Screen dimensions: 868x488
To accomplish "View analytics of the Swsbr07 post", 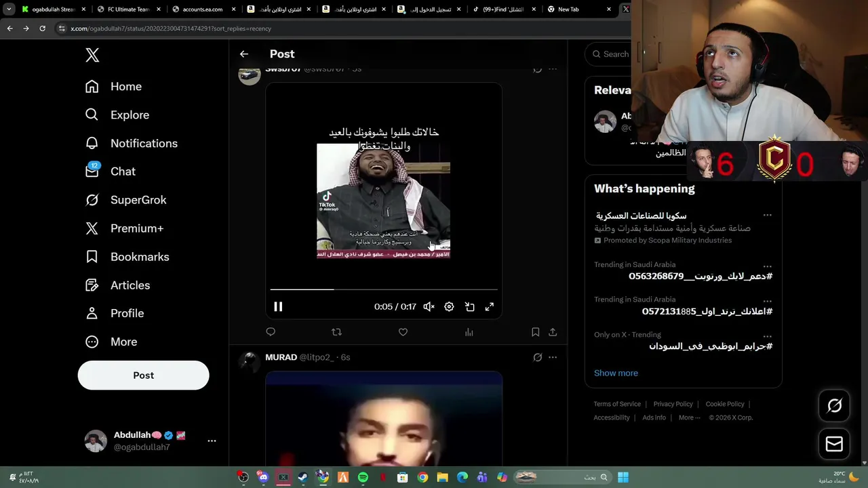I will (469, 332).
